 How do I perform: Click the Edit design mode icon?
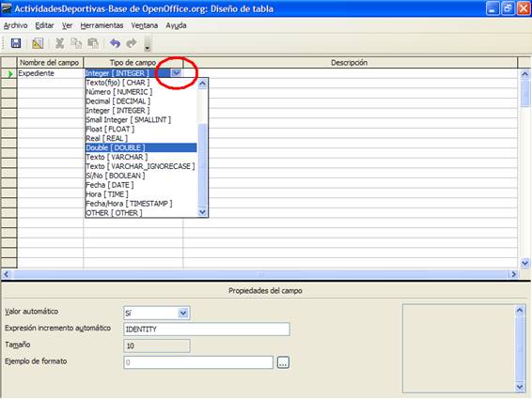point(38,43)
